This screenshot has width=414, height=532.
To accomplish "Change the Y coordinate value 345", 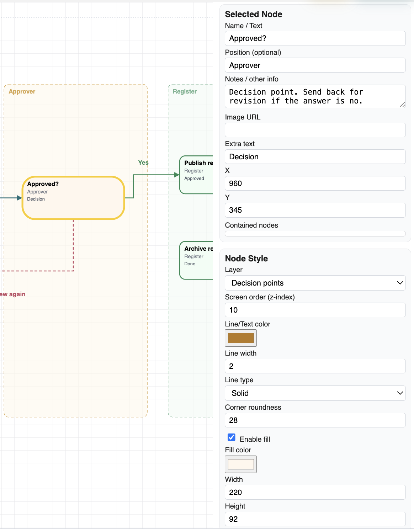I will coord(315,210).
